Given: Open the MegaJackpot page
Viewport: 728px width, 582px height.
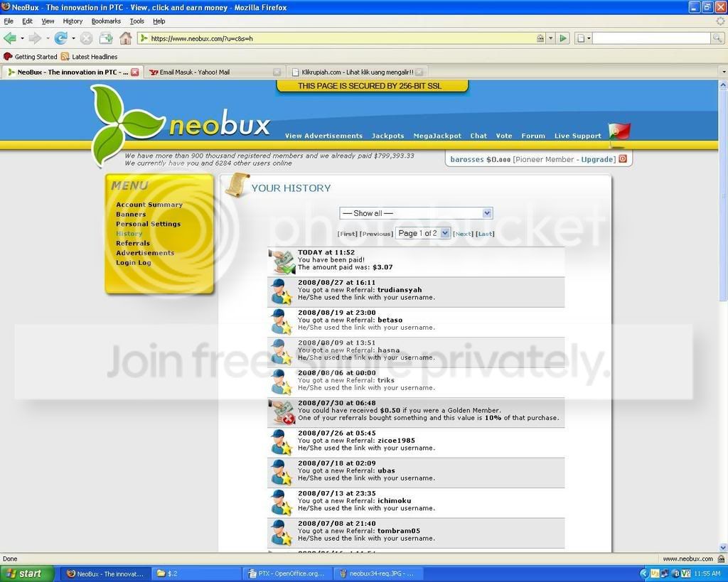Looking at the screenshot, I should (437, 136).
